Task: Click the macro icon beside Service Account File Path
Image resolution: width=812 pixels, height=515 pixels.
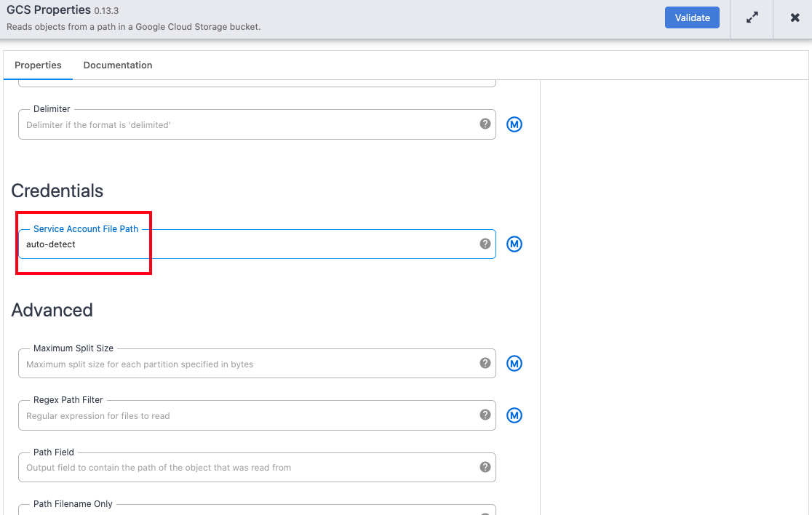Action: point(514,244)
